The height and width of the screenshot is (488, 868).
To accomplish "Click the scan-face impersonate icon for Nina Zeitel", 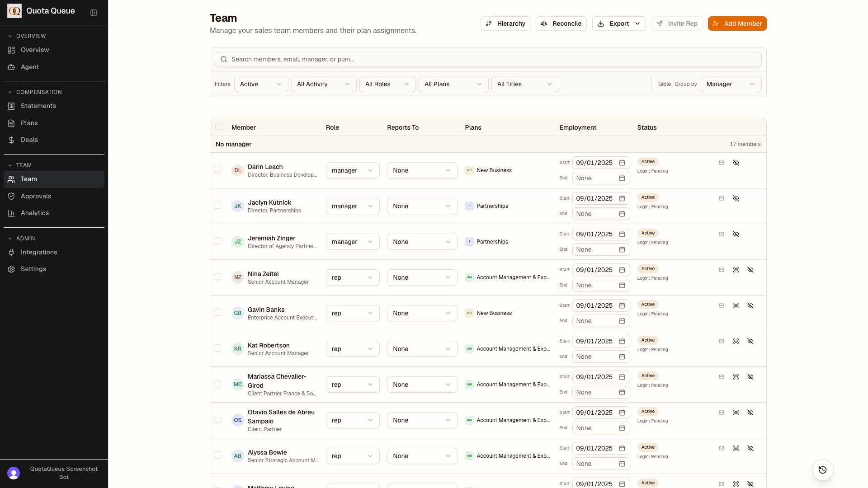I will point(736,270).
